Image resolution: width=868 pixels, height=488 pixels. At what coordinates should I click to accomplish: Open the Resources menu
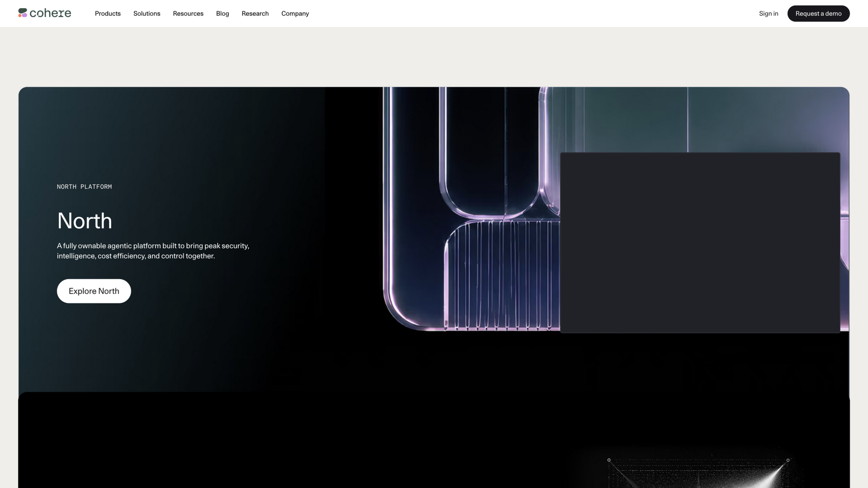click(188, 14)
